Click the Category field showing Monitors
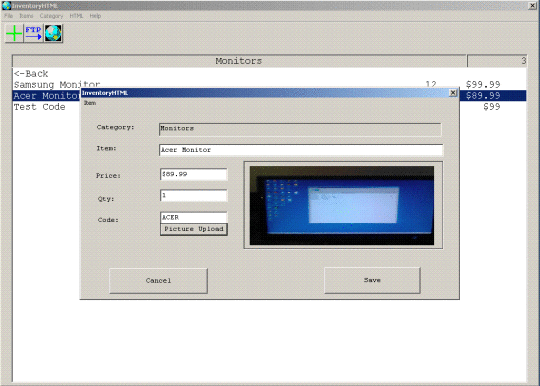 pos(300,129)
